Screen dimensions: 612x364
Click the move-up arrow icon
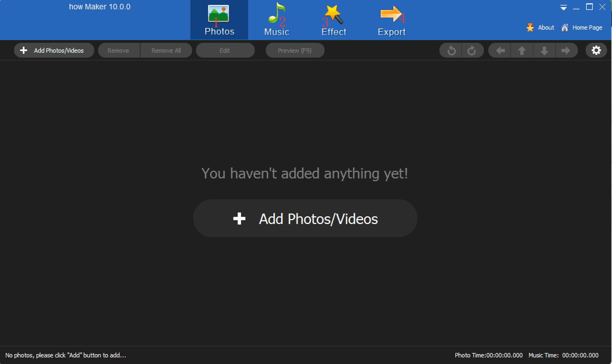[x=523, y=51]
